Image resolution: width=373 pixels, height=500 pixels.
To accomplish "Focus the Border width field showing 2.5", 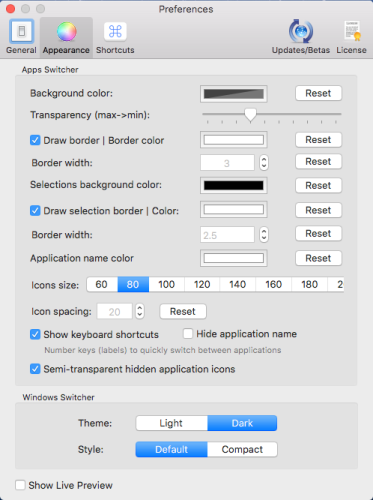I will click(x=227, y=235).
